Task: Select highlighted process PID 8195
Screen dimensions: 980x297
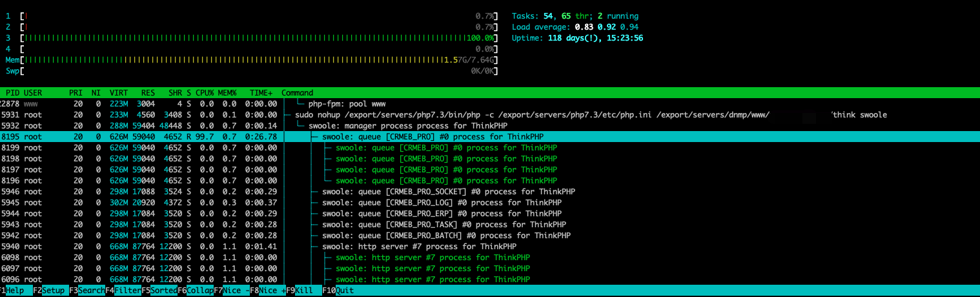Action: [490, 136]
